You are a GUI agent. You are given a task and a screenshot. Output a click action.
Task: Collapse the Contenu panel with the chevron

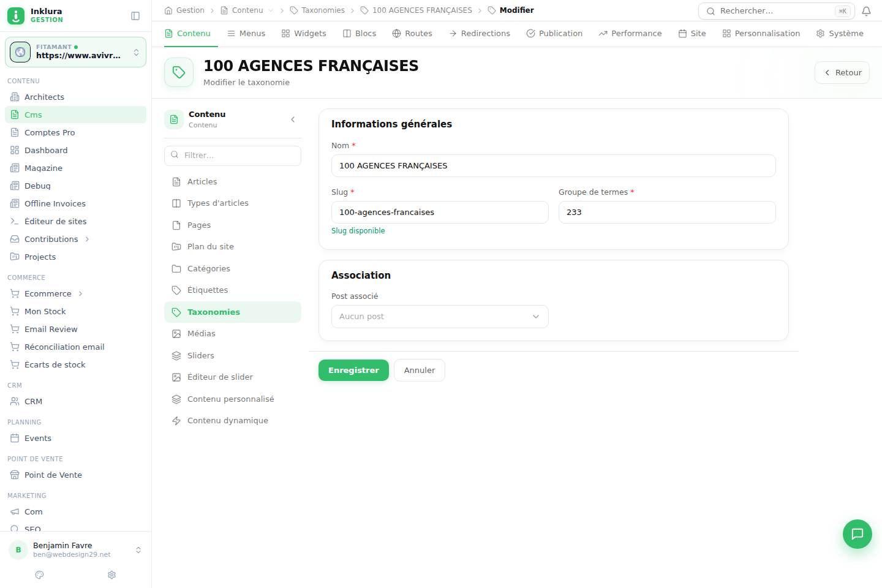293,119
